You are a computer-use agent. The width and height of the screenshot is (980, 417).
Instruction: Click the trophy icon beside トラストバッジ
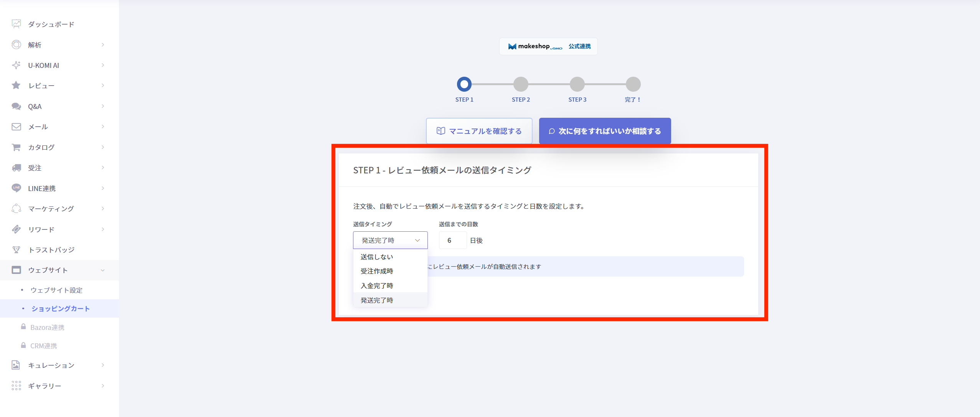(16, 250)
